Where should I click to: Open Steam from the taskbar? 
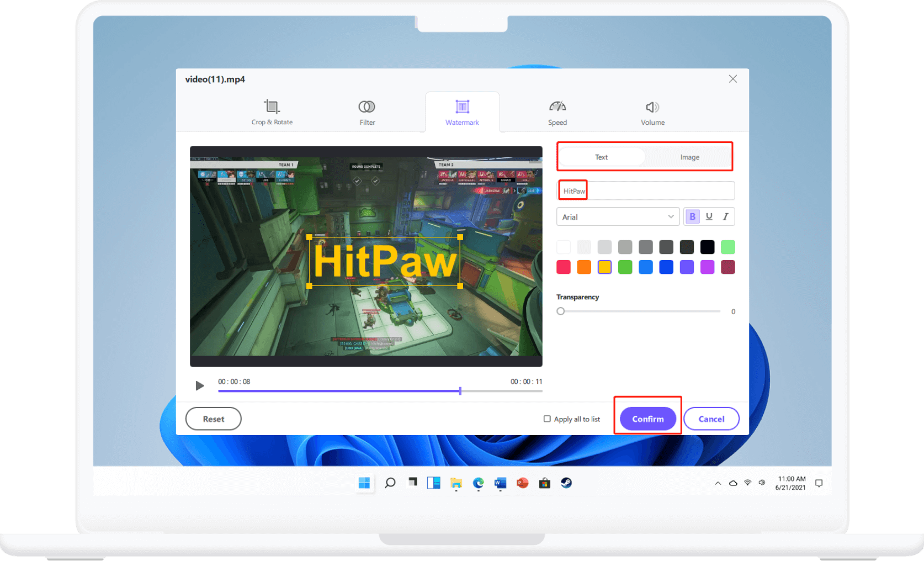(566, 483)
